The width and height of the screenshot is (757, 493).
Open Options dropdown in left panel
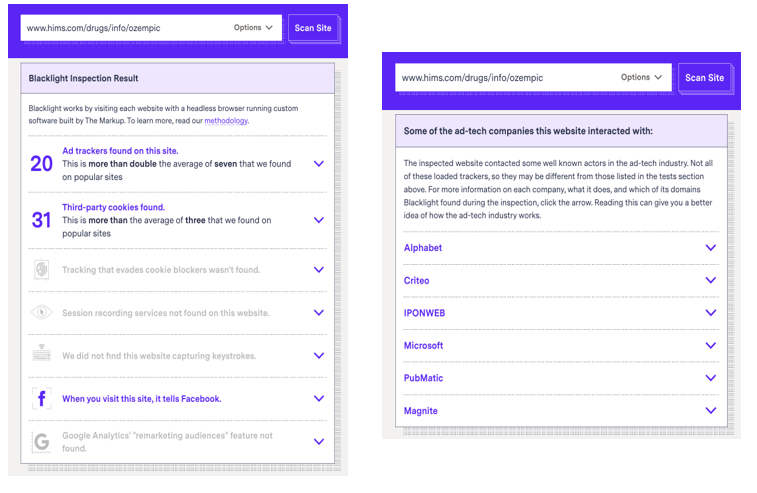(x=253, y=28)
